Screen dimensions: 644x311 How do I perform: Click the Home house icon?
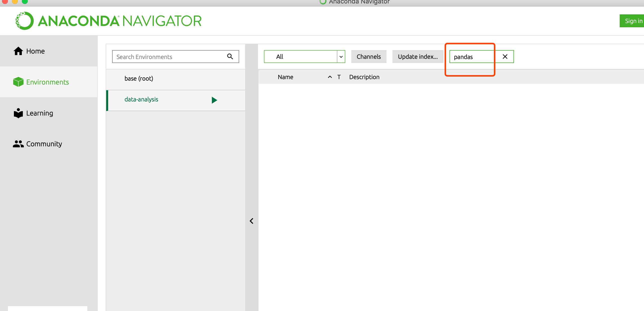click(18, 51)
